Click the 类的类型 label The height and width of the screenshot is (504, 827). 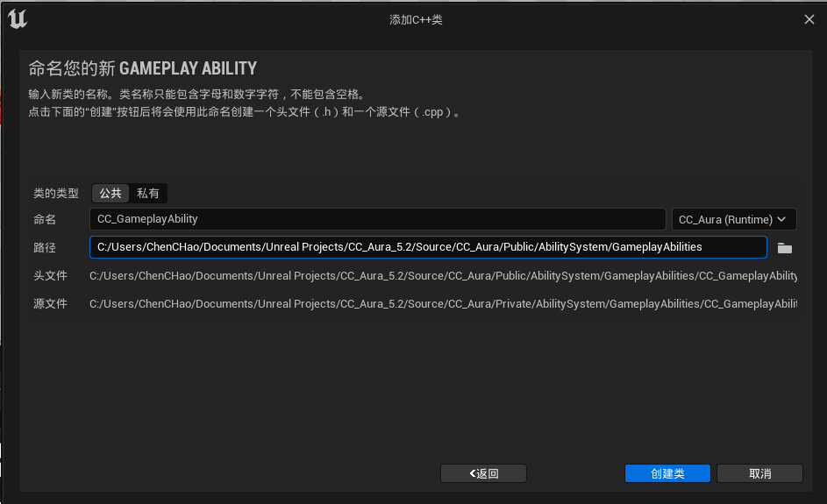[56, 194]
